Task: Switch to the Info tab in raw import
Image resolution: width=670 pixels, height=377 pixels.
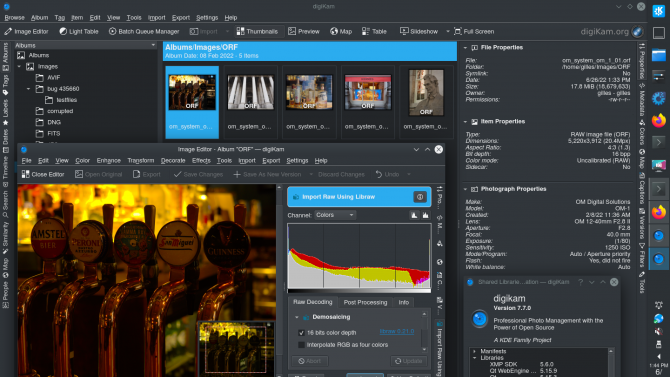Action: 403,302
